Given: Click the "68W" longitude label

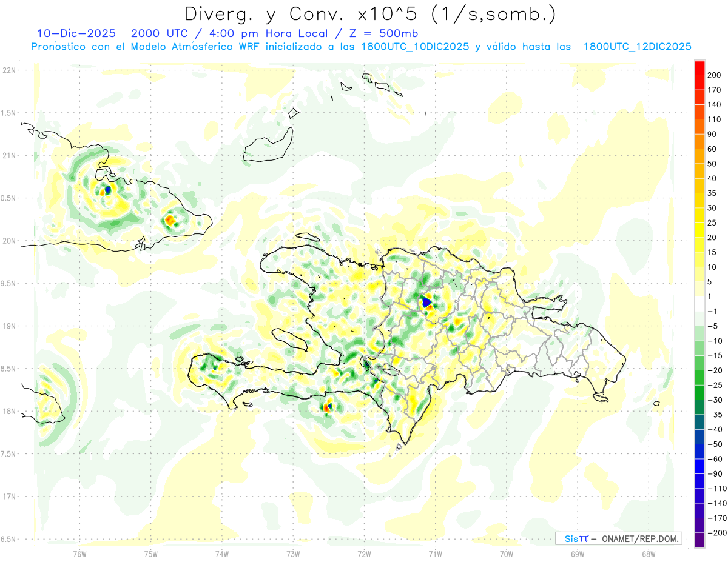Looking at the screenshot, I should point(648,553).
